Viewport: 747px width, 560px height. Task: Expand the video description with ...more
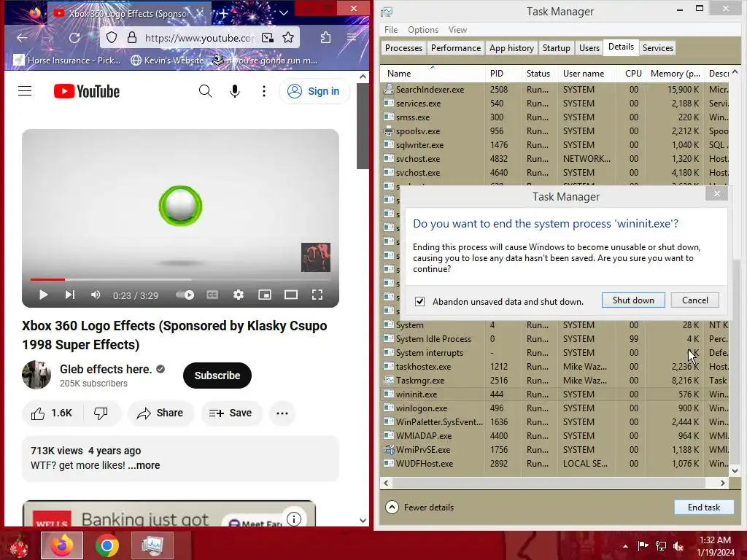[144, 465]
